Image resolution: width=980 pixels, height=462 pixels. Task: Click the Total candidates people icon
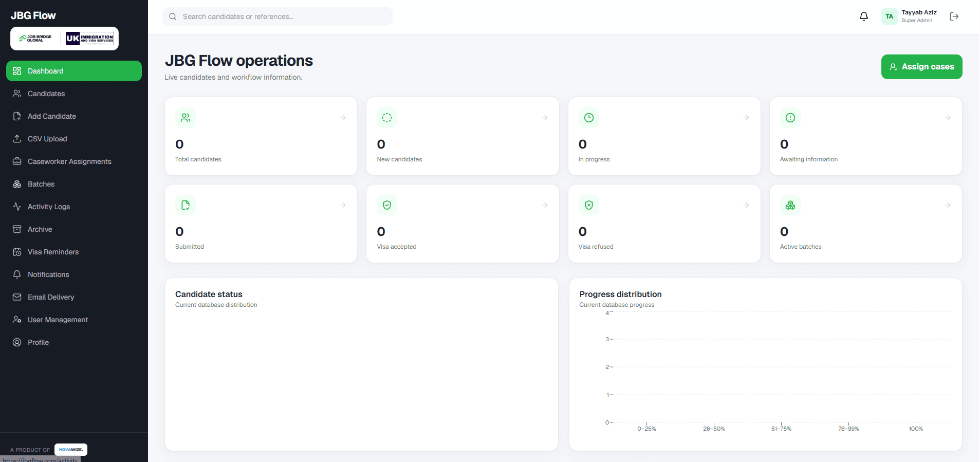186,118
